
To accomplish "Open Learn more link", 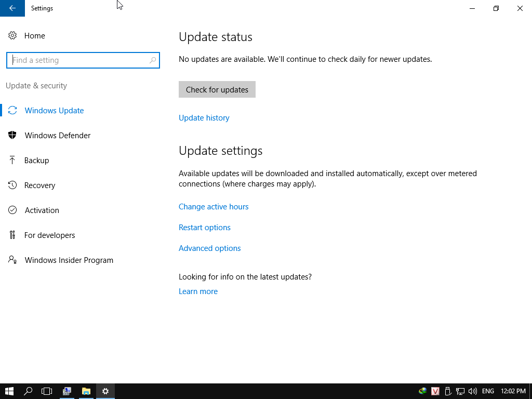I will [198, 291].
